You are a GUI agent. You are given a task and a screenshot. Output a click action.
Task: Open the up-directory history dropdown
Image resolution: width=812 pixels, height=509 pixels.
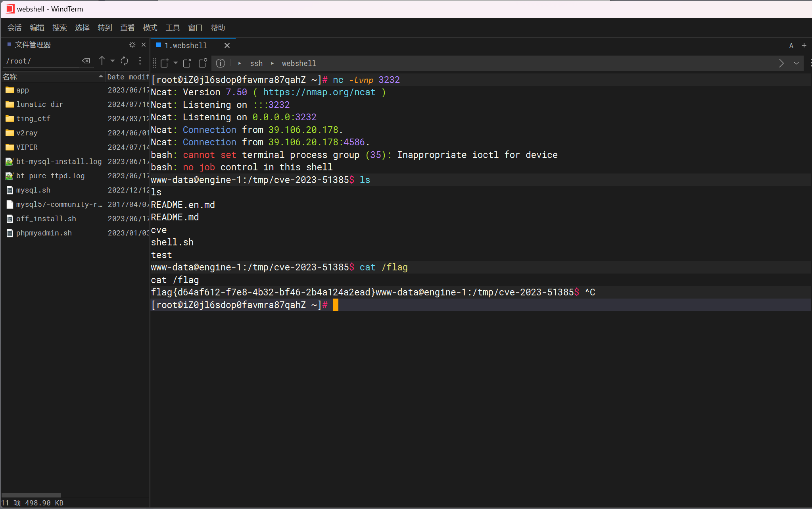(x=113, y=61)
